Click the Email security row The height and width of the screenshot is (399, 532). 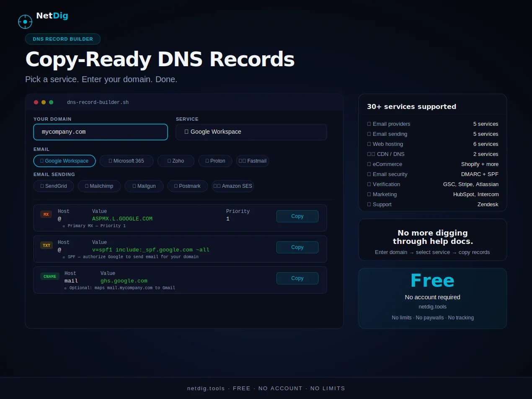pos(433,174)
